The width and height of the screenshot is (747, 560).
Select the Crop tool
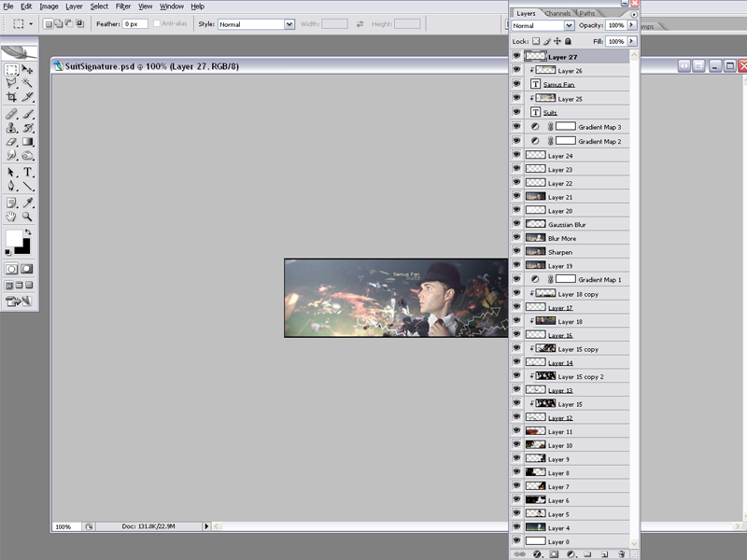pyautogui.click(x=11, y=97)
